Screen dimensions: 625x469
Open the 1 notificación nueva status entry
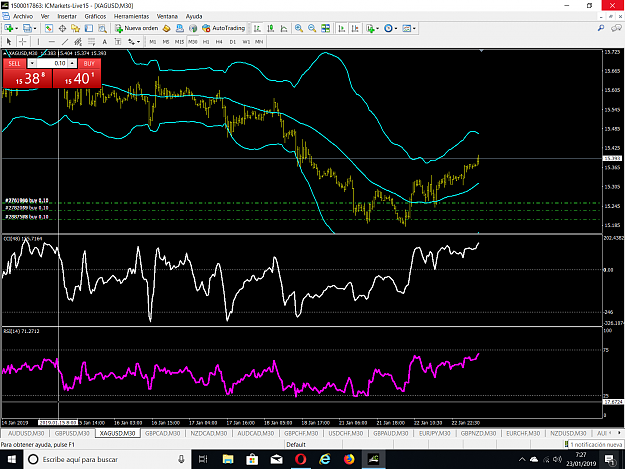point(594,444)
